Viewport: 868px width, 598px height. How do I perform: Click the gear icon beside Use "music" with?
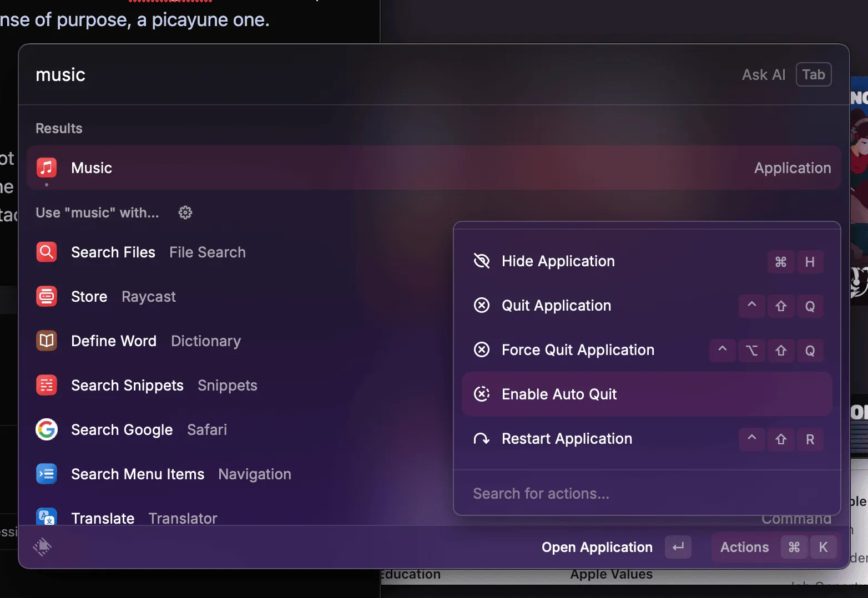pyautogui.click(x=185, y=212)
